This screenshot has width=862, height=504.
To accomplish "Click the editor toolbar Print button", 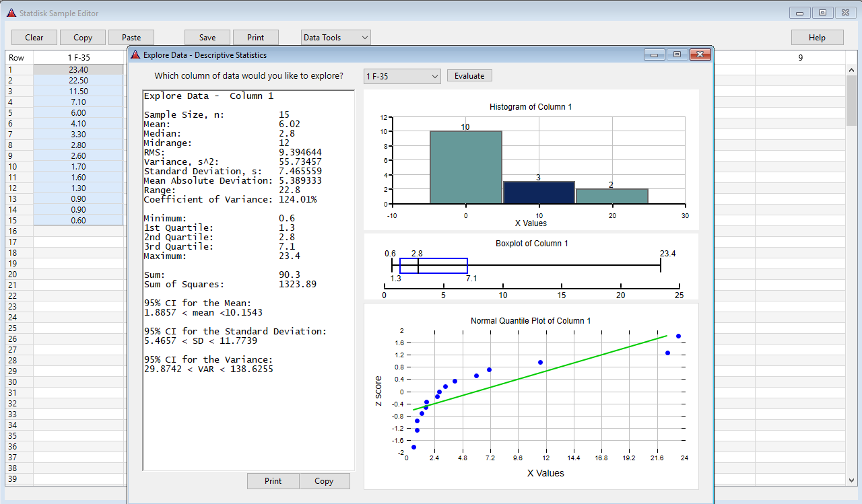I will (x=256, y=38).
